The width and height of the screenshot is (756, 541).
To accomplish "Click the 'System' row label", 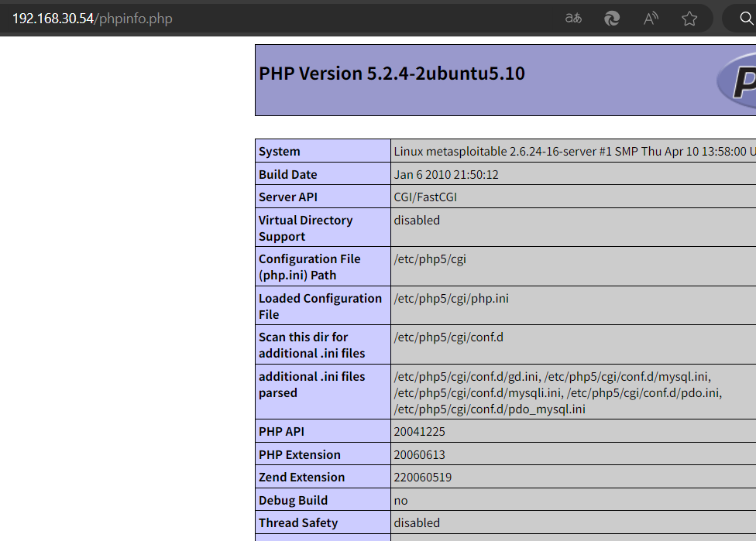I will point(279,151).
